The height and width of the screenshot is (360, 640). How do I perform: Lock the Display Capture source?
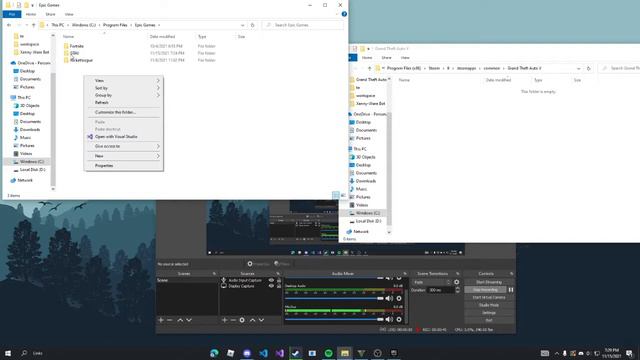tap(279, 286)
